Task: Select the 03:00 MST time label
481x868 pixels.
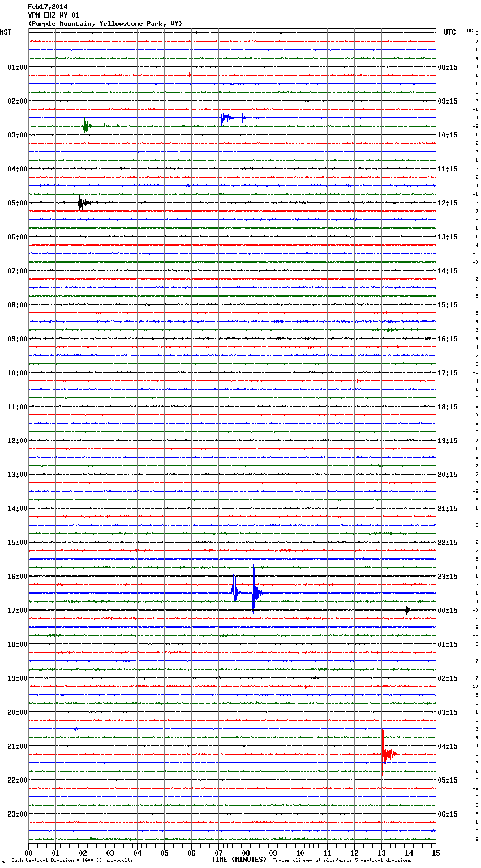Action: point(18,135)
